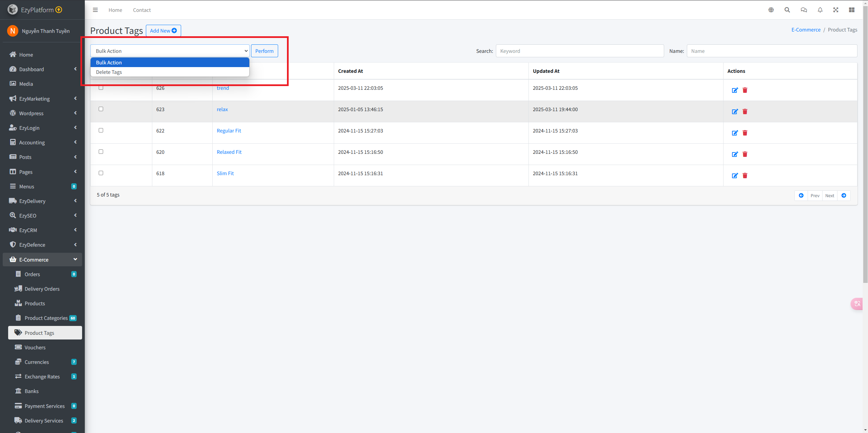Viewport: 868px width, 433px height.
Task: Tick checkbox for tag 618 Slim Fit
Action: pyautogui.click(x=101, y=173)
